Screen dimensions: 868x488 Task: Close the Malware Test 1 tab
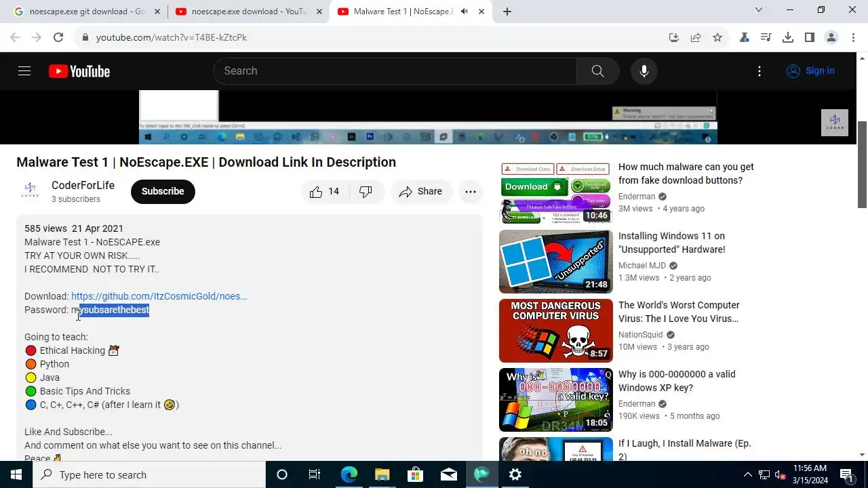(480, 12)
